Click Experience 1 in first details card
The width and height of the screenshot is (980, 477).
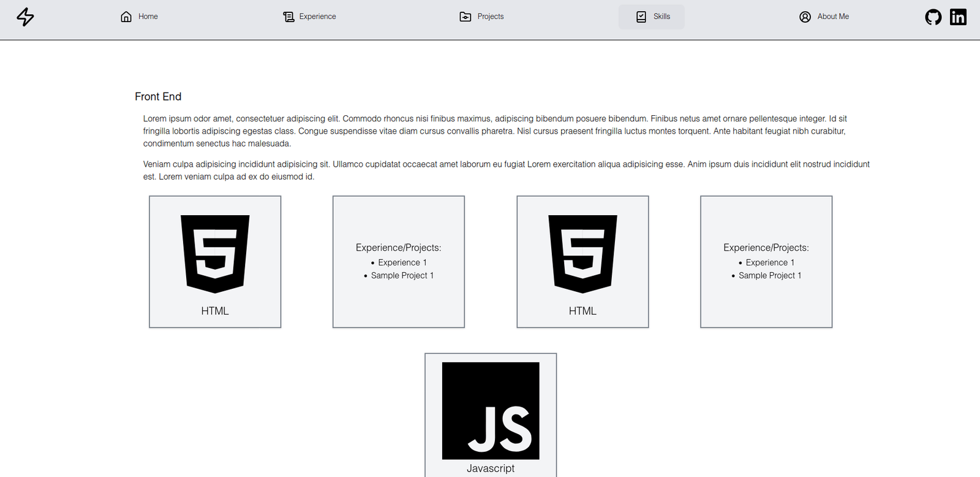(402, 262)
